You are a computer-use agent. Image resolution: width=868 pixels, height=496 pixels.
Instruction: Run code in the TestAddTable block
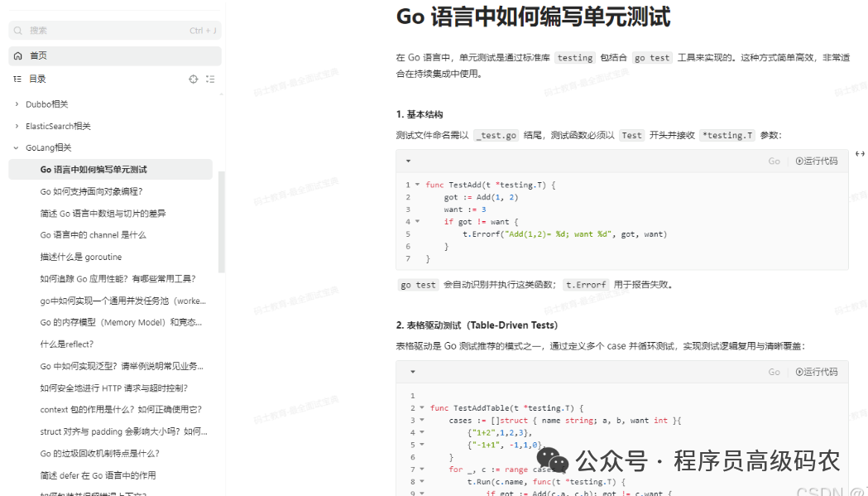817,372
